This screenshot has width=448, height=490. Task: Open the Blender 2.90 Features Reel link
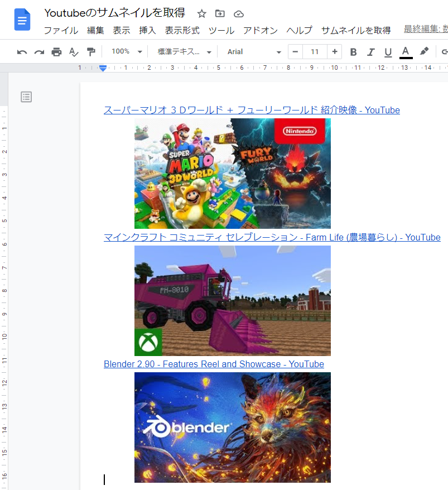214,364
